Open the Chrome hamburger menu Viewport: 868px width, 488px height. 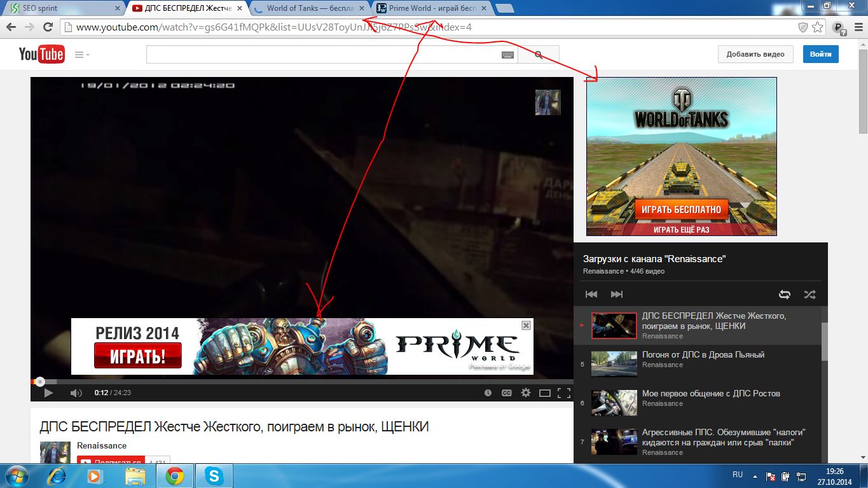click(x=857, y=27)
